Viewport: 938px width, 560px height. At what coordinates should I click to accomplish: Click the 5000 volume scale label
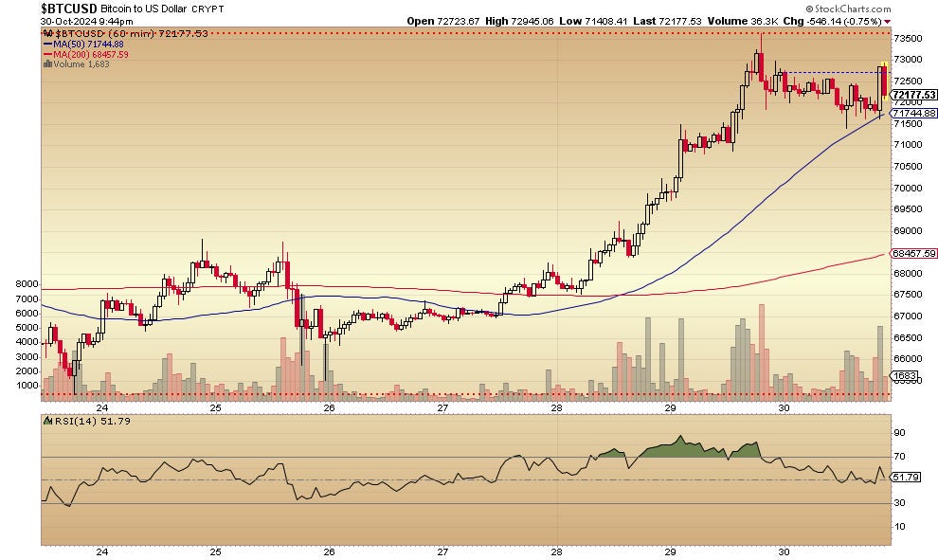27,328
